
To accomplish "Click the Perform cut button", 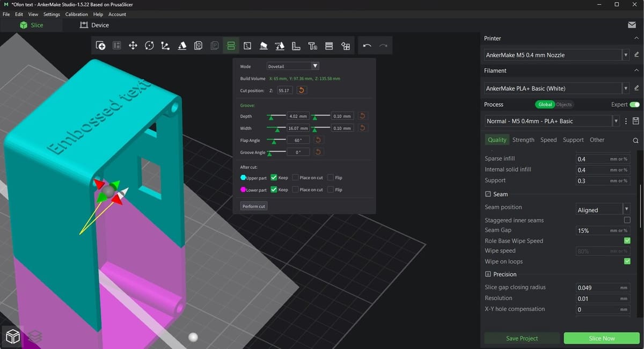I will pyautogui.click(x=253, y=206).
